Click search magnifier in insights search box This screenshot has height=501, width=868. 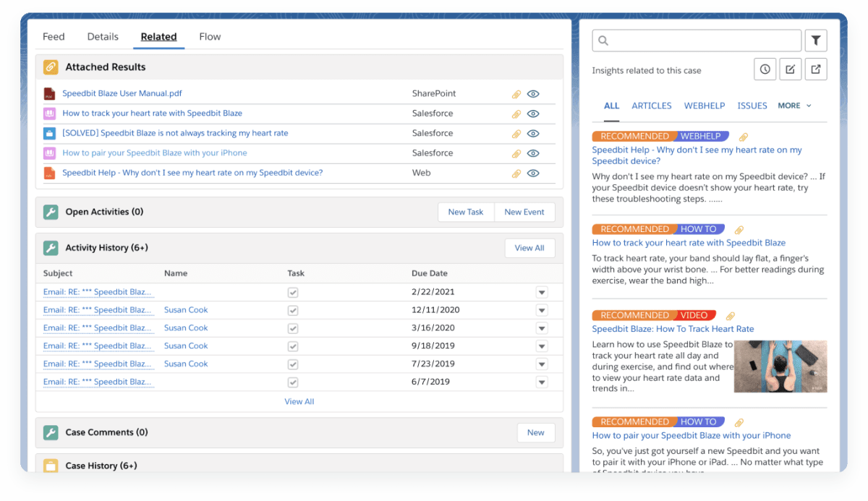pos(603,40)
